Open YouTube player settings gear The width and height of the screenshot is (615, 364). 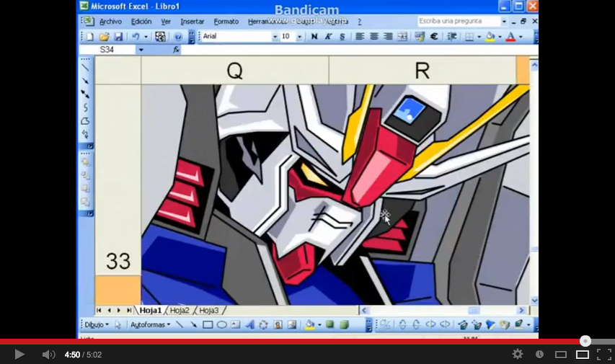coord(517,354)
